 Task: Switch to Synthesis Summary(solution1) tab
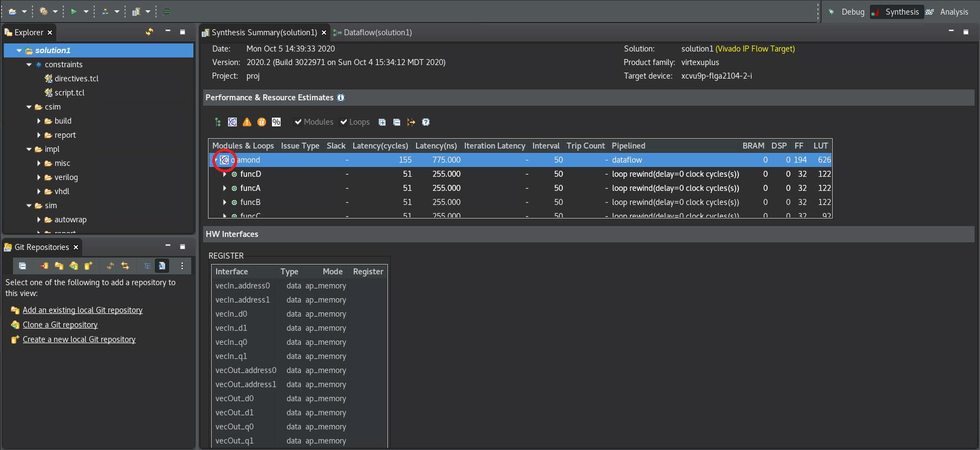(x=264, y=33)
